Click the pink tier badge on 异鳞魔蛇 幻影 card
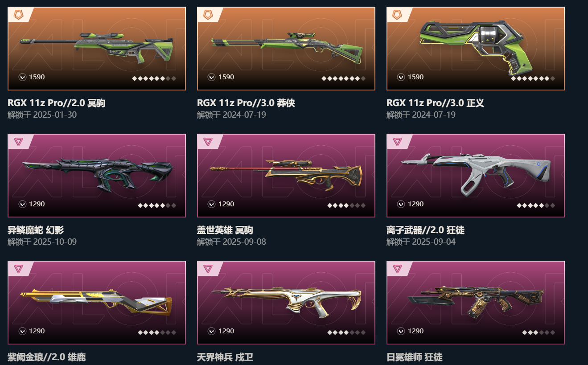588x365 pixels. tap(18, 142)
